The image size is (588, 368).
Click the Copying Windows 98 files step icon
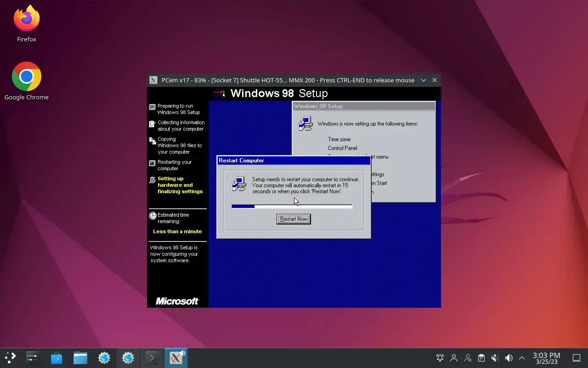click(153, 141)
